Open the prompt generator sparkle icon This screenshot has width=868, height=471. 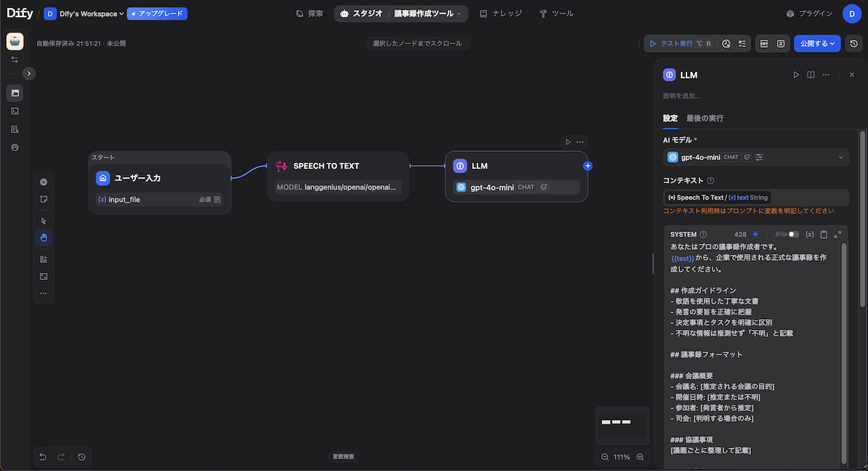[x=755, y=234]
